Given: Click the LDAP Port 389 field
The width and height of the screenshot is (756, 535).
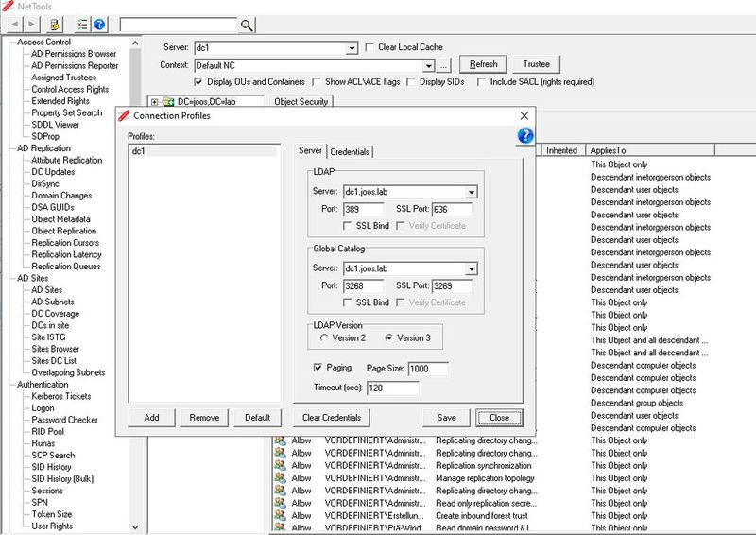Looking at the screenshot, I should pyautogui.click(x=364, y=210).
